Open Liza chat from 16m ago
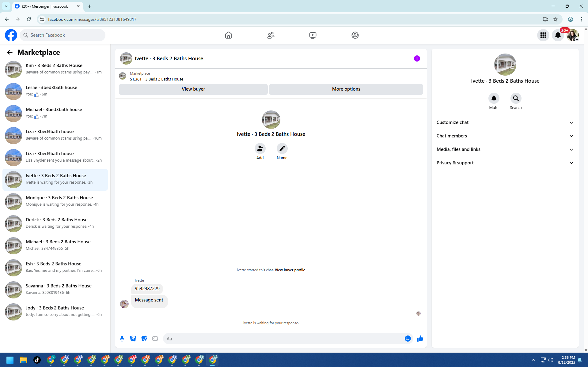Screen dimensions: 588x367 55,135
